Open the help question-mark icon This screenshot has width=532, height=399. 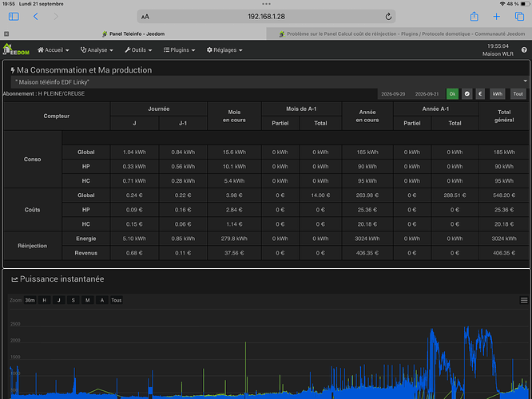[x=524, y=49]
